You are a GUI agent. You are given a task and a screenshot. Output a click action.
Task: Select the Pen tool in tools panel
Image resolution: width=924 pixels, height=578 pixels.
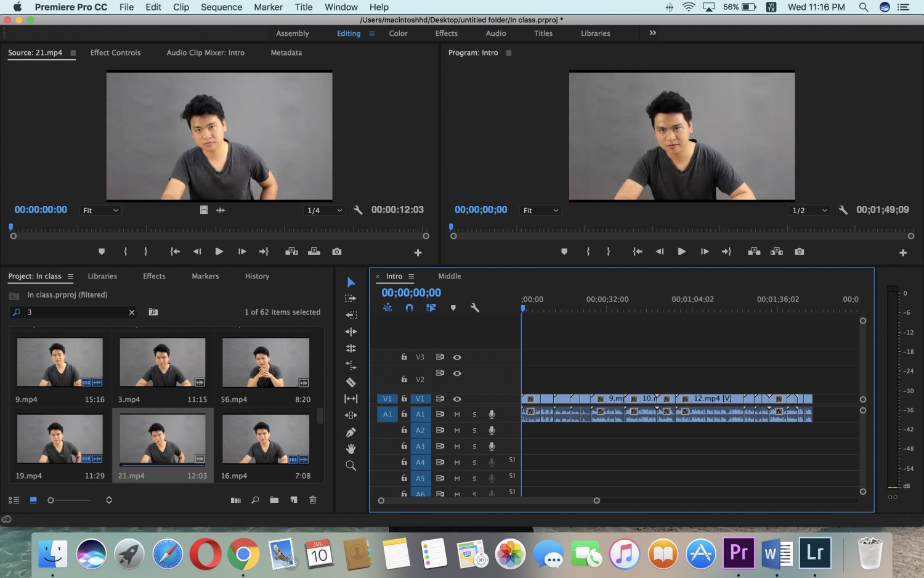(351, 432)
